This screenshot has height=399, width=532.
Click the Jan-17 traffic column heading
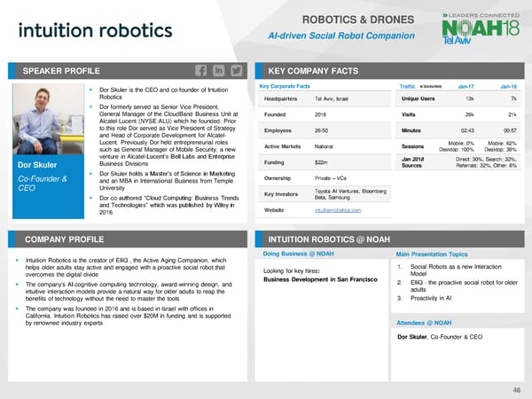click(x=466, y=86)
